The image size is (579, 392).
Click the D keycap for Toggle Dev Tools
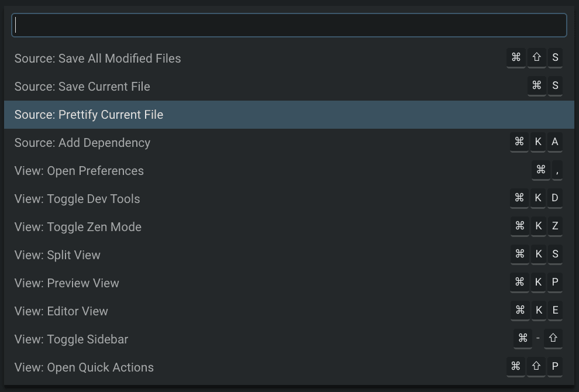click(x=555, y=198)
